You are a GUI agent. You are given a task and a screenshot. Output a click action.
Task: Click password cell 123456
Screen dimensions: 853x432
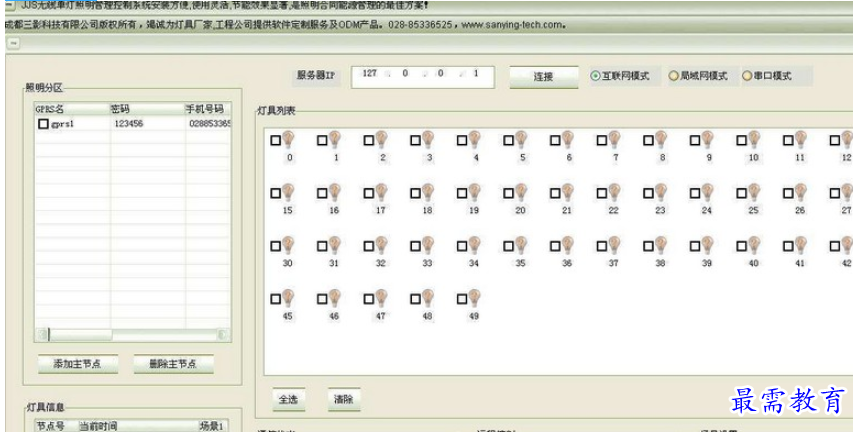tap(129, 124)
